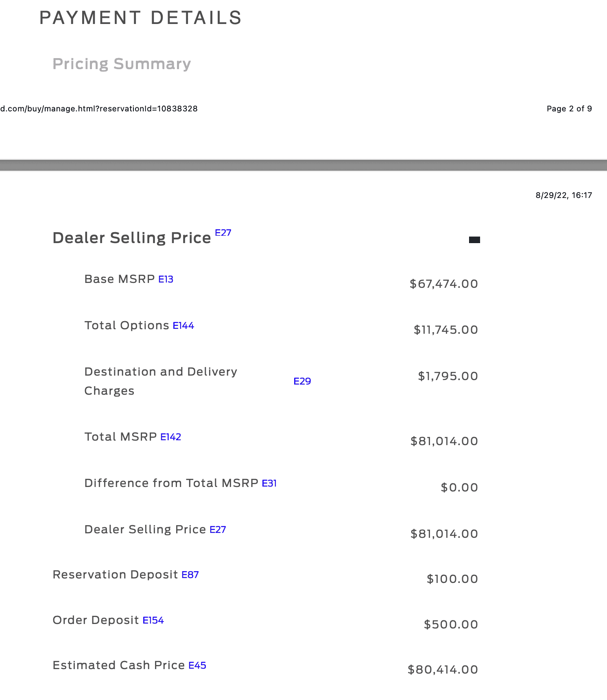Open the E87 Reservation Deposit footnote
The image size is (607, 700).
click(x=190, y=575)
